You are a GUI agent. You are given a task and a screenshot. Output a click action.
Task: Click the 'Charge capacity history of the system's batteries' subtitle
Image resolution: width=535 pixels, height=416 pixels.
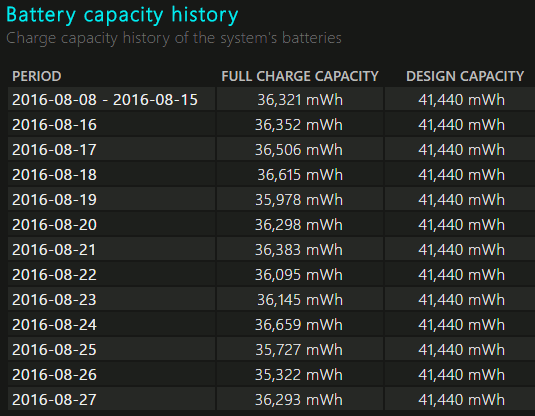pos(174,38)
